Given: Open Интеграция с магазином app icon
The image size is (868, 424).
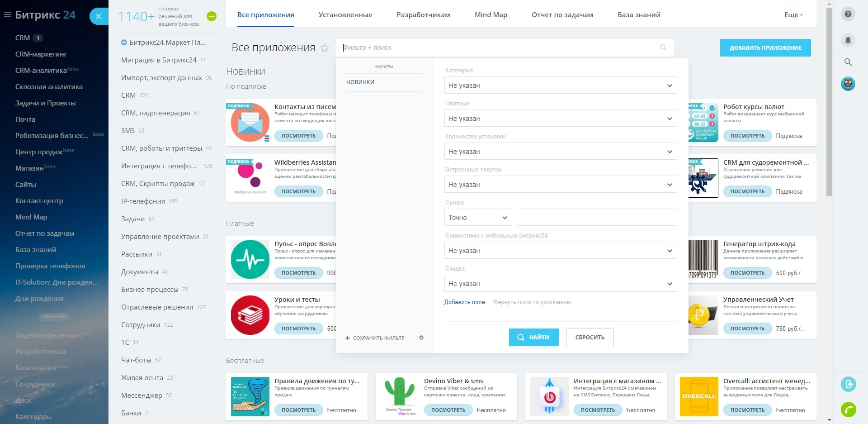Looking at the screenshot, I should tap(549, 396).
